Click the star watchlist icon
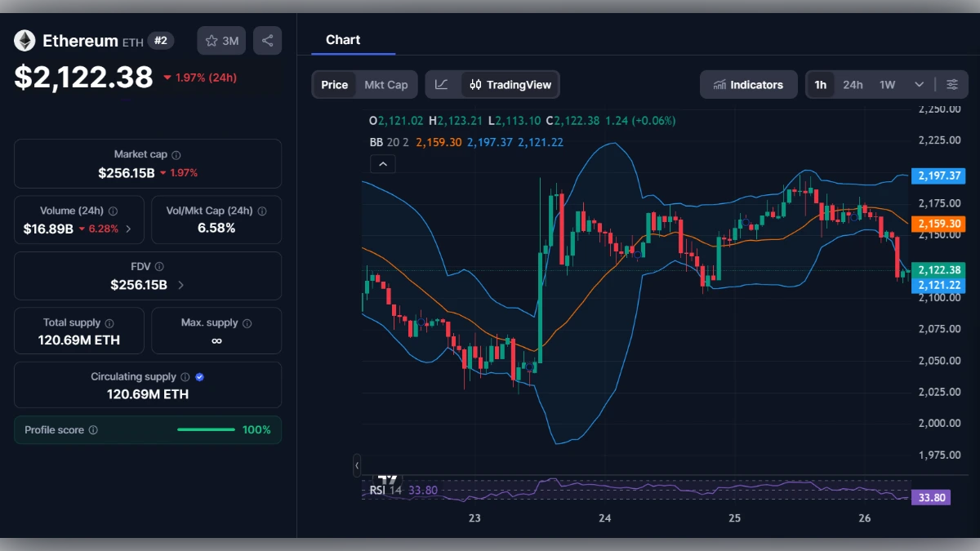The width and height of the screenshot is (980, 551). point(210,40)
